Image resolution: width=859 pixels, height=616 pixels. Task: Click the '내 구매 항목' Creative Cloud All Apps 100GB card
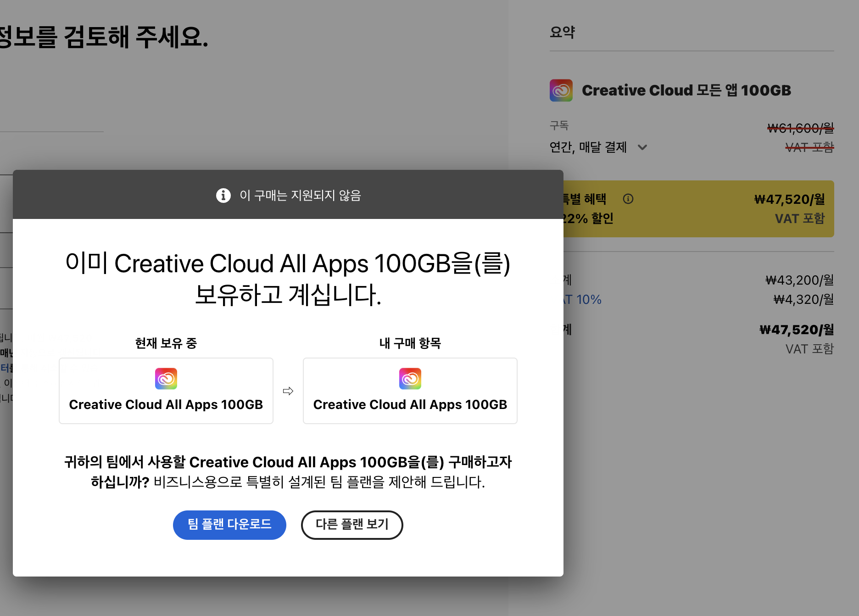(x=410, y=391)
